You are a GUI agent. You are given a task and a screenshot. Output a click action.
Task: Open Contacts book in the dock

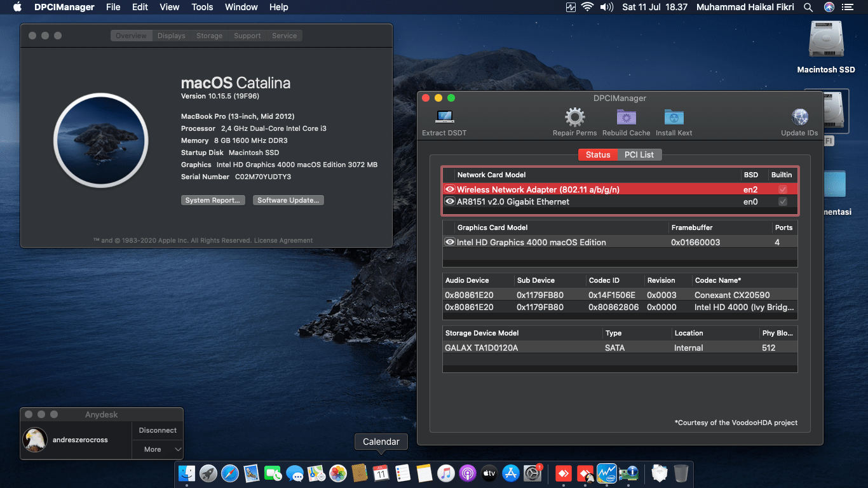click(360, 473)
